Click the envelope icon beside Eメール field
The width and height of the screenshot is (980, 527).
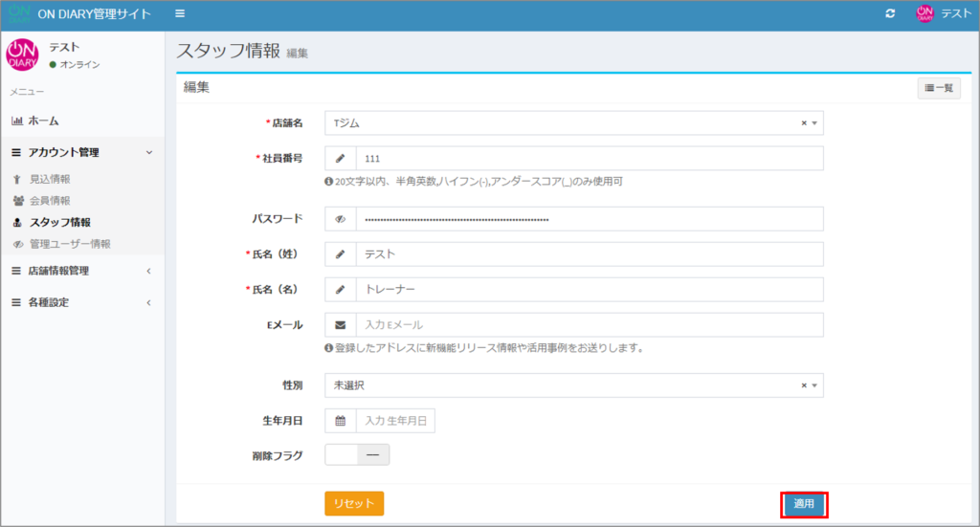[x=340, y=325]
